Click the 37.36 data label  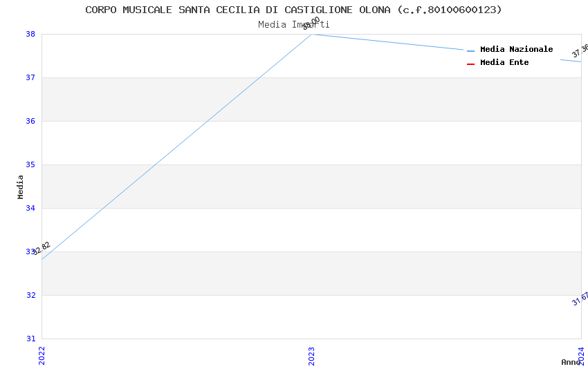580,51
